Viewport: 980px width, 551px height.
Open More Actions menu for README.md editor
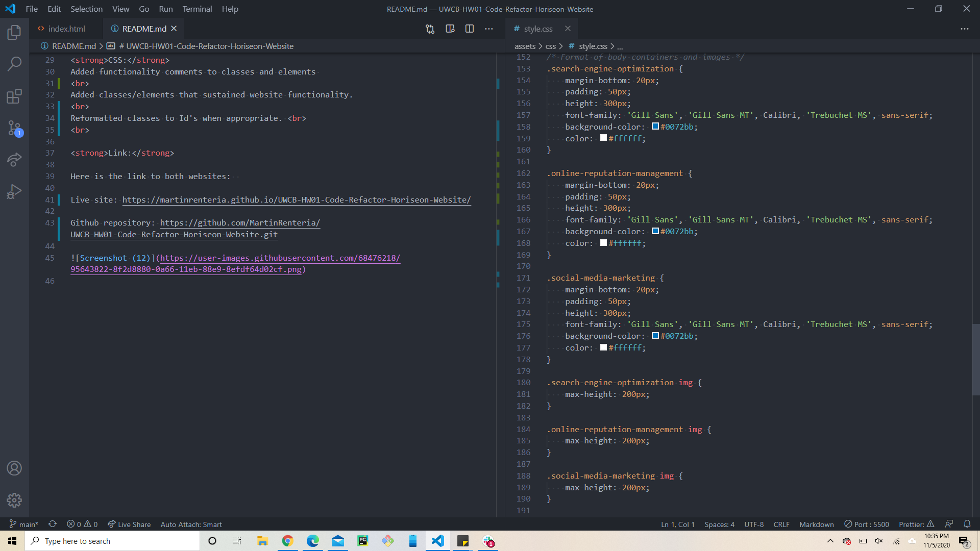click(x=488, y=29)
